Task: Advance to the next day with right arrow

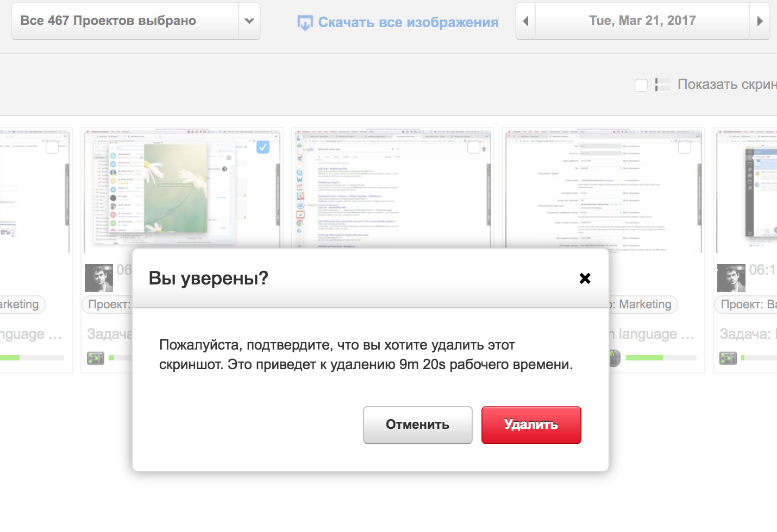Action: 760,21
